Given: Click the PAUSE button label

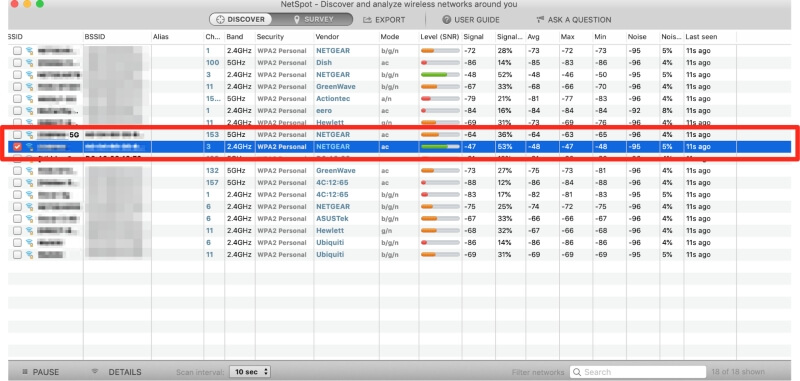Looking at the screenshot, I should tap(46, 372).
